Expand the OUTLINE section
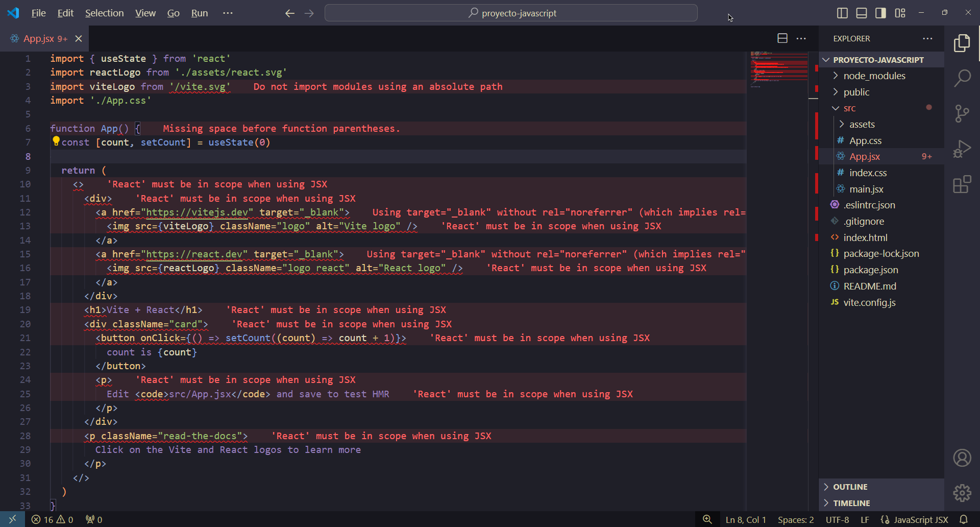The width and height of the screenshot is (980, 527). tap(850, 487)
